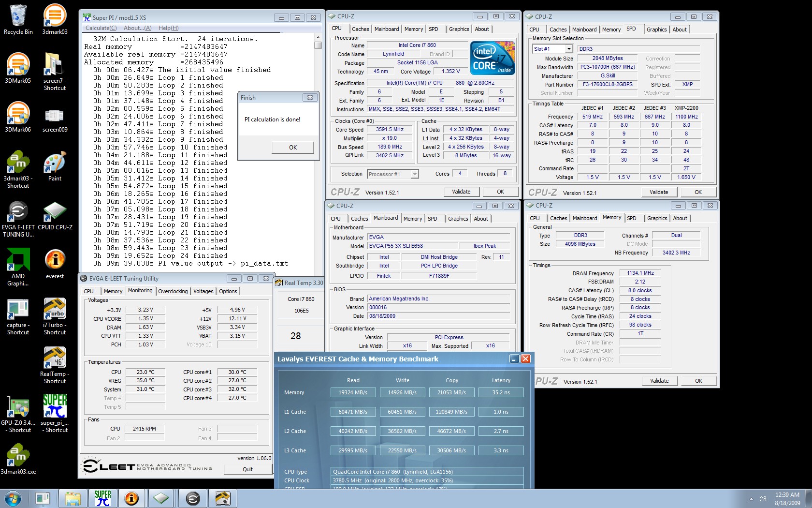The image size is (812, 508).
Task: Click Validate in the CPU tab CPU-Z window
Action: click(461, 192)
